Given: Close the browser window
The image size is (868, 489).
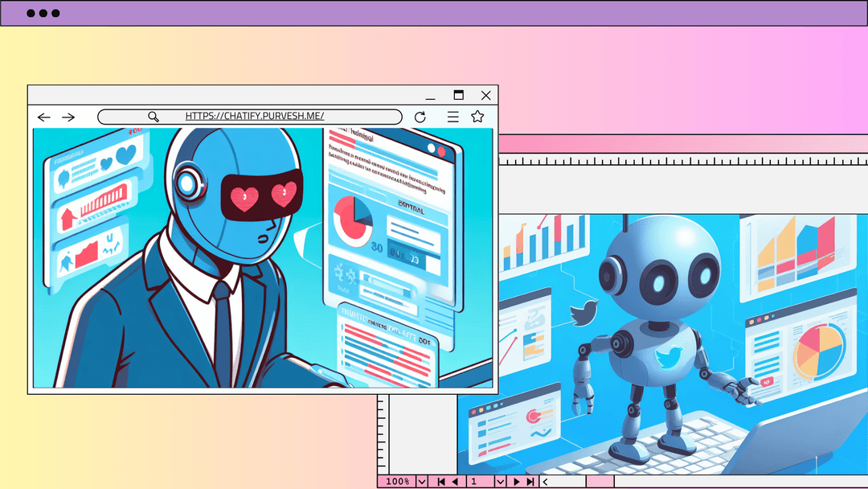Looking at the screenshot, I should click(x=485, y=95).
